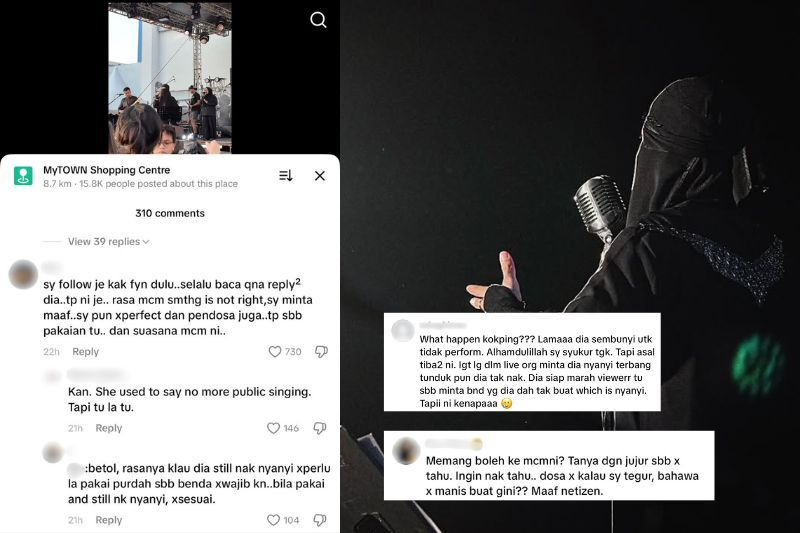800x533 pixels.
Task: Reply to the comment posted 22h ago
Action: (x=85, y=351)
